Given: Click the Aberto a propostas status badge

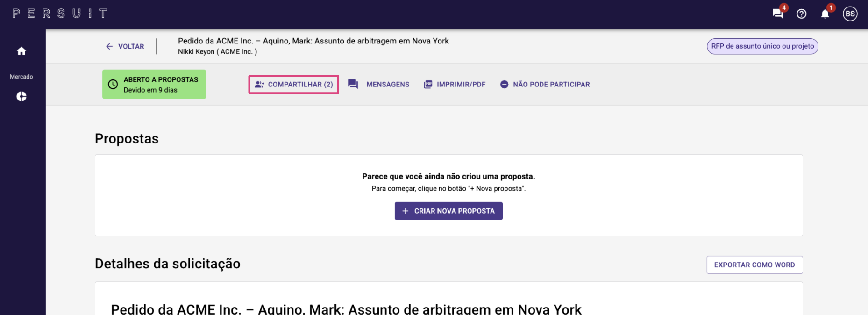Looking at the screenshot, I should (x=154, y=84).
